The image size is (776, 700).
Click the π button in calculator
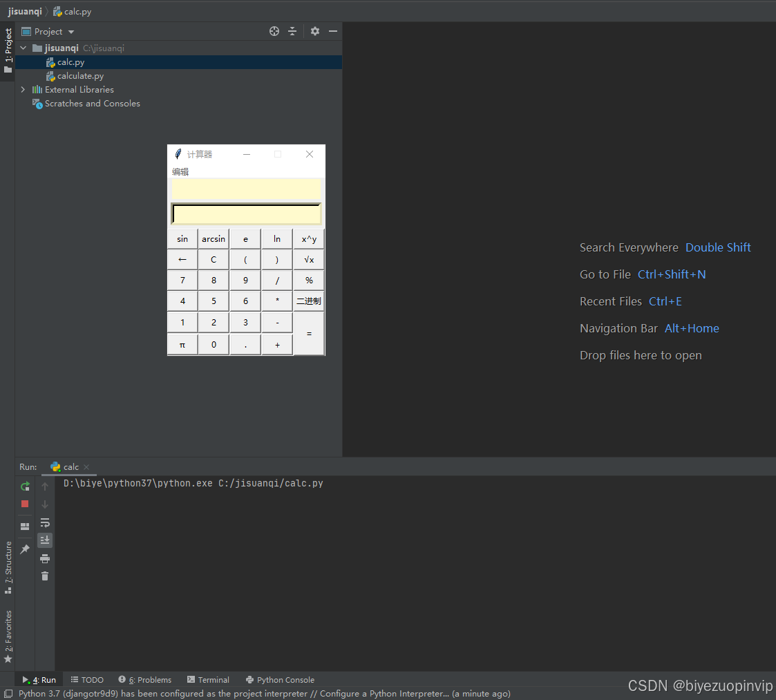182,345
